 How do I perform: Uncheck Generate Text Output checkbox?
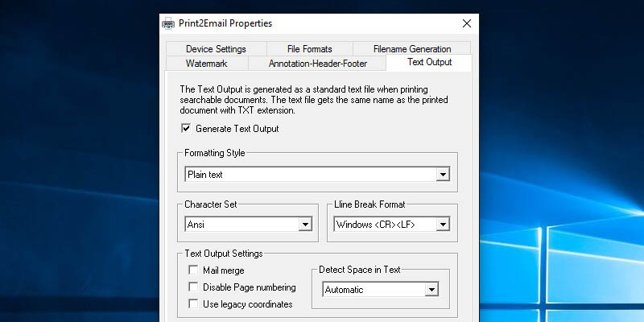pyautogui.click(x=187, y=128)
